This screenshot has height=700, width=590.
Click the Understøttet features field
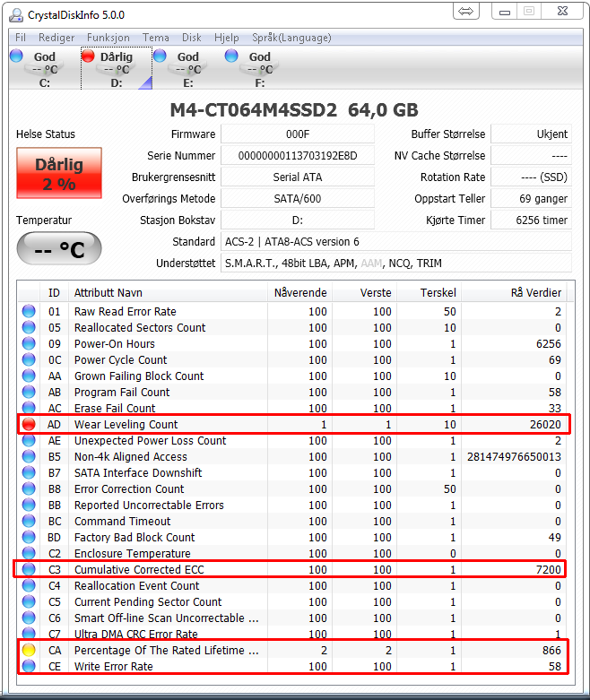[x=396, y=263]
